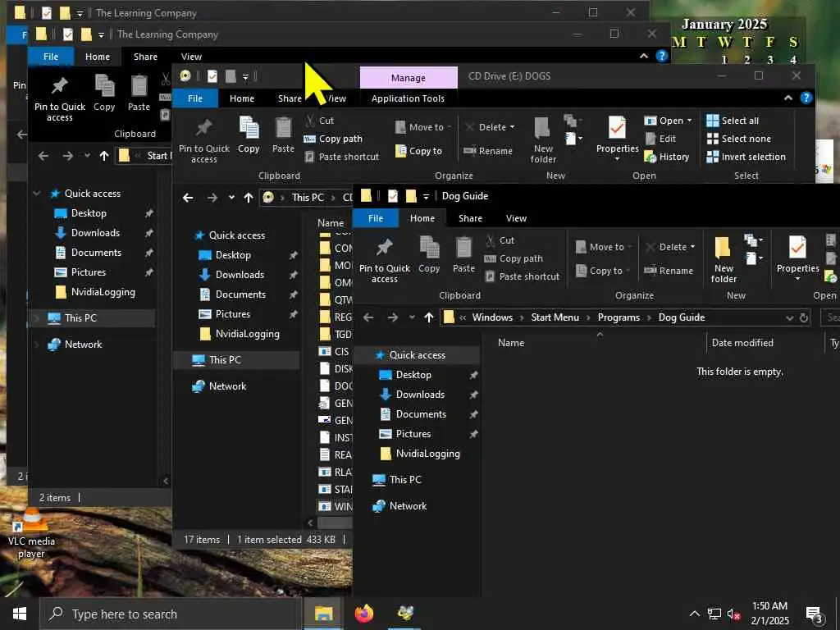Open Delete dropdown in Dog Guide window
This screenshot has width=840, height=630.
(x=692, y=247)
